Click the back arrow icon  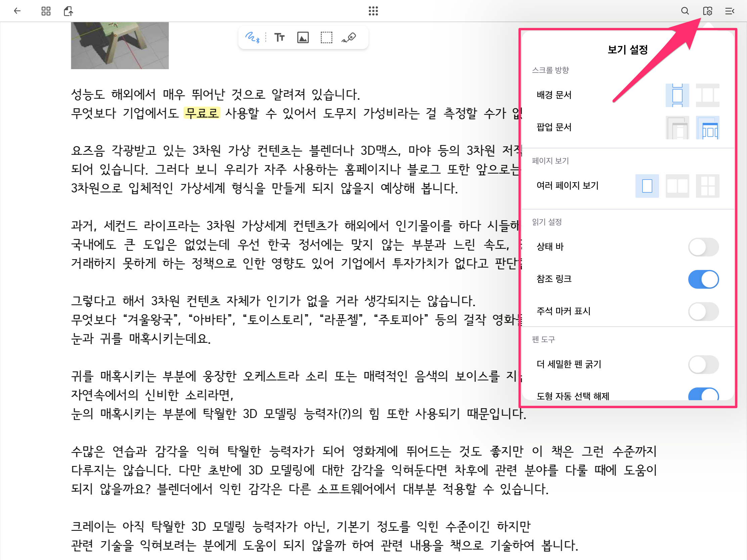pos(17,11)
